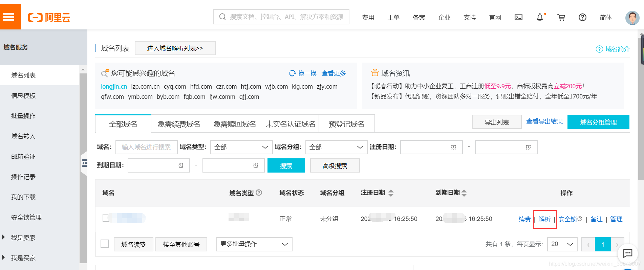Click the 查看更多 link
Screen dimensions: 644x270
[334, 73]
